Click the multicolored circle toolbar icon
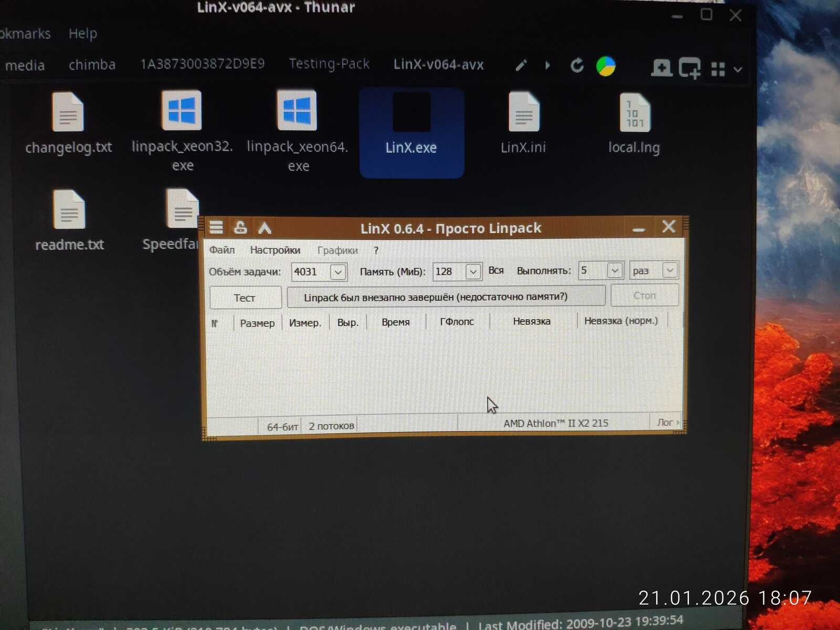 606,66
